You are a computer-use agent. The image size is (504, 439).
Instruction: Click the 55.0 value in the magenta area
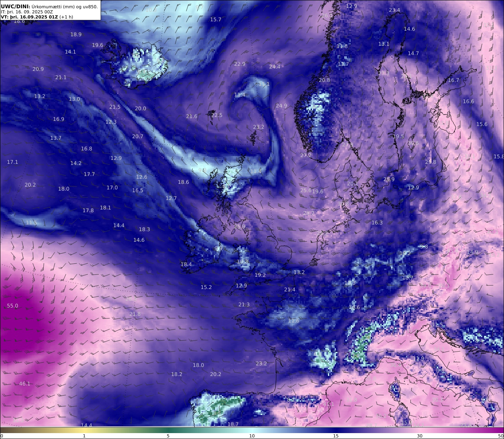(13, 306)
